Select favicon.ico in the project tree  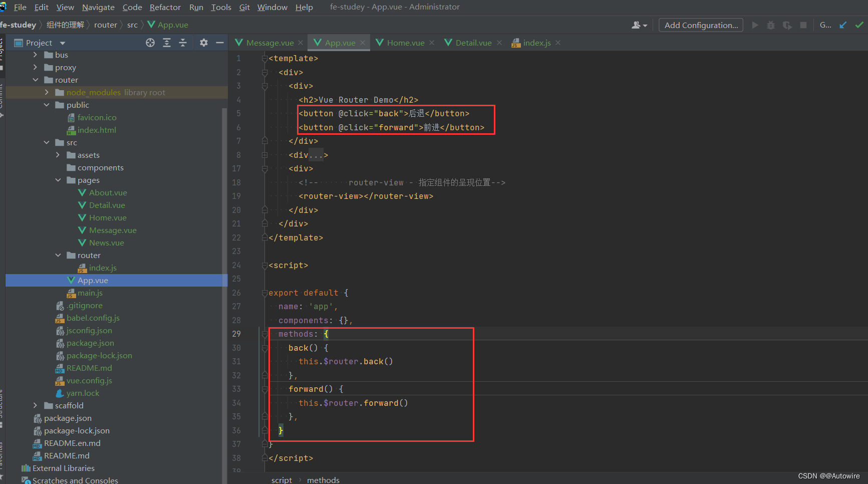[x=97, y=117]
